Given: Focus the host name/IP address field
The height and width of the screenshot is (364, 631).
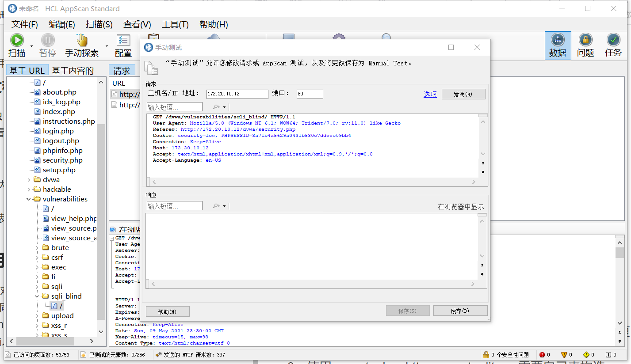Looking at the screenshot, I should point(237,94).
